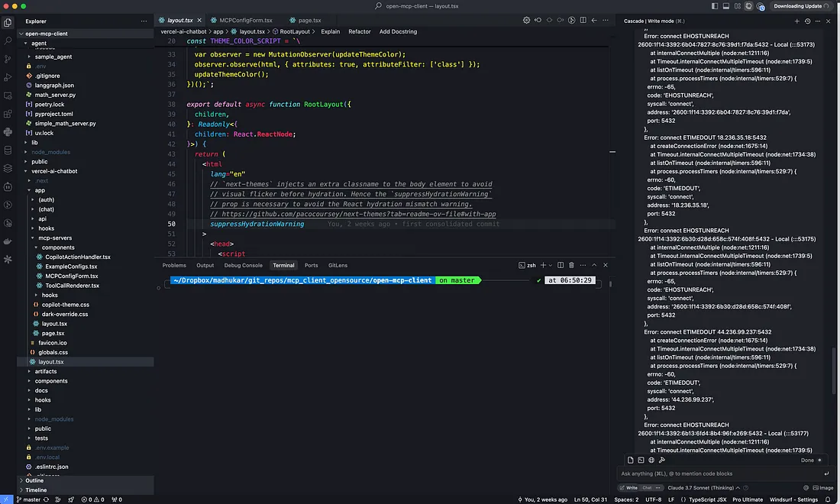Switch to the Debug Console panel tab

[241, 265]
